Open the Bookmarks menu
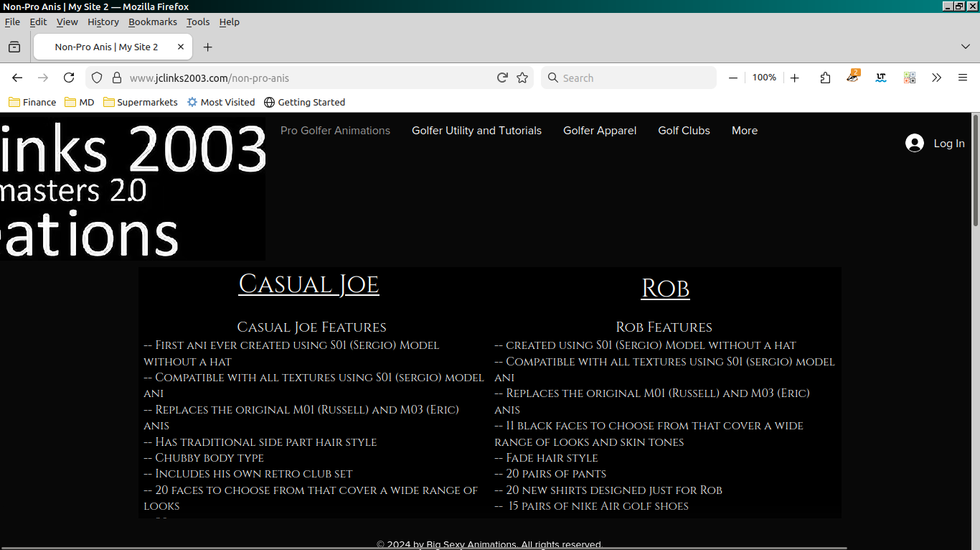Viewport: 980px width, 550px height. pyautogui.click(x=152, y=22)
